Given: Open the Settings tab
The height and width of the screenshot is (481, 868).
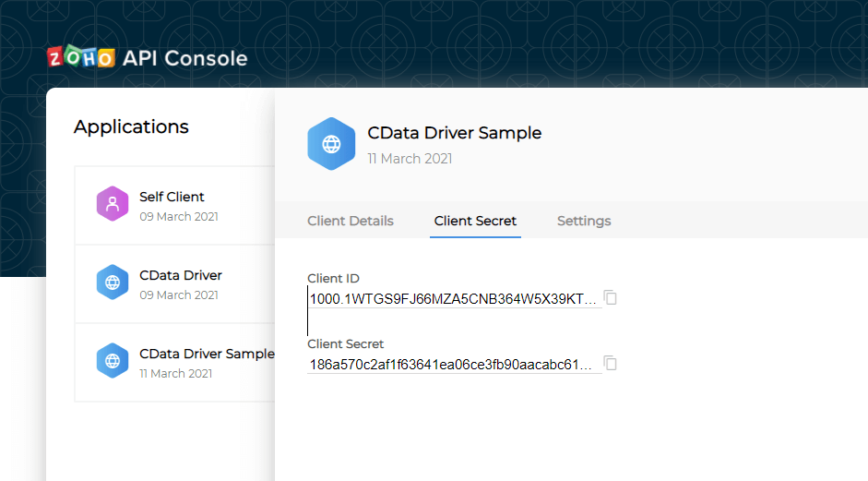Looking at the screenshot, I should (x=584, y=222).
